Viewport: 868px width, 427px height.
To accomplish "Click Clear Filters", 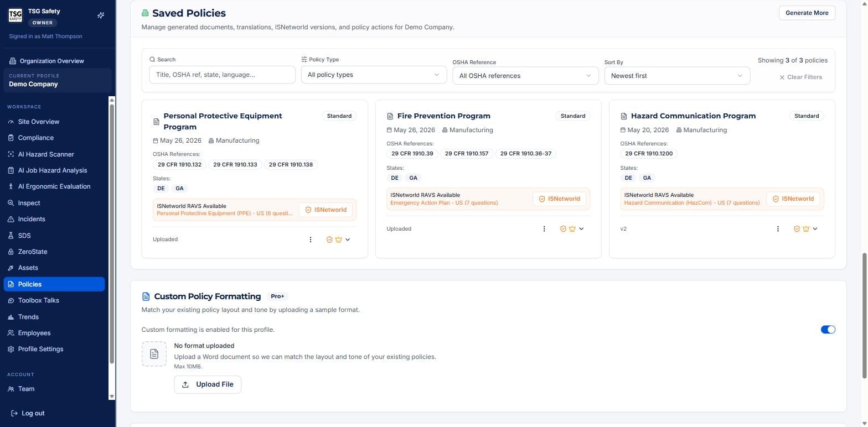I will [800, 77].
